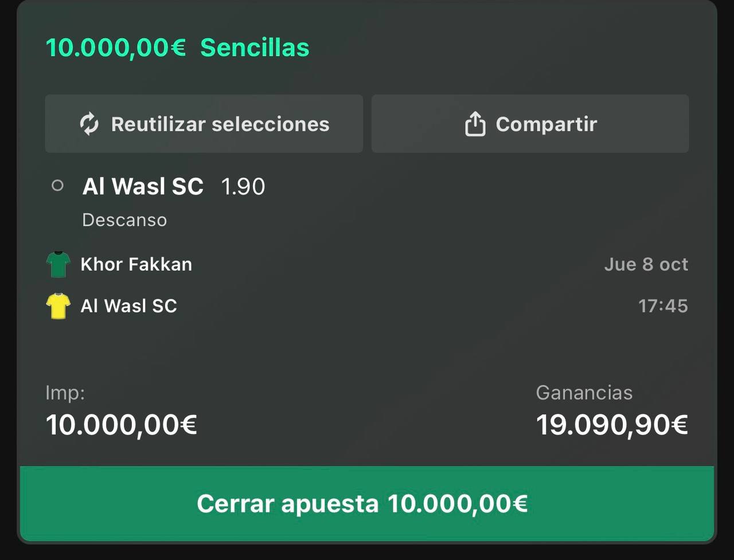Click the Jue 8 oct match date

tap(646, 264)
